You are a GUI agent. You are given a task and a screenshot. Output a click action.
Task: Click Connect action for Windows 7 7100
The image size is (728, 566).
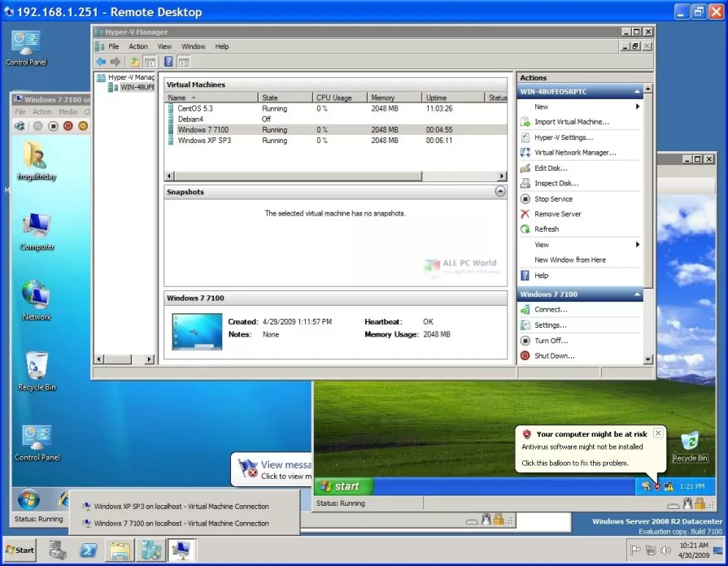551,309
